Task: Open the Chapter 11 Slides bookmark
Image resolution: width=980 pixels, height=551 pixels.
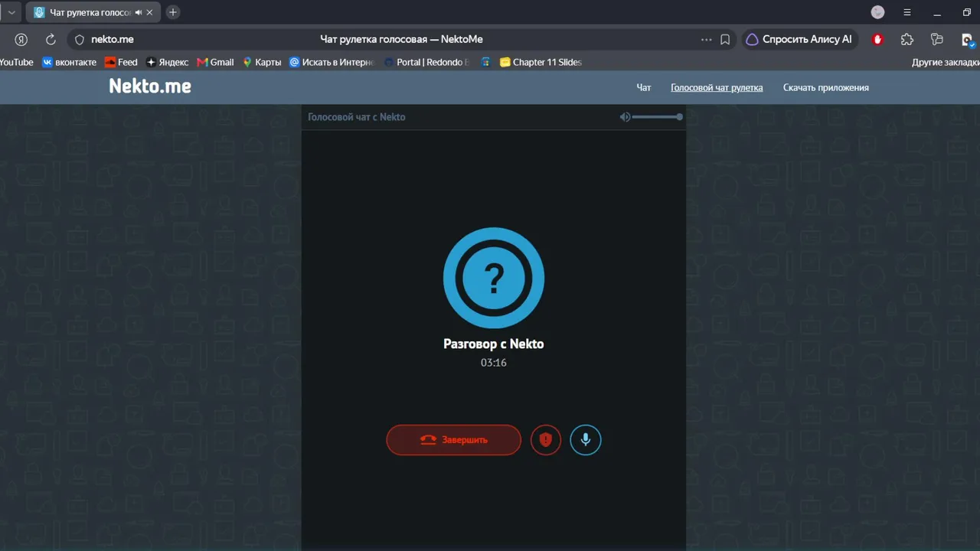Action: click(541, 62)
